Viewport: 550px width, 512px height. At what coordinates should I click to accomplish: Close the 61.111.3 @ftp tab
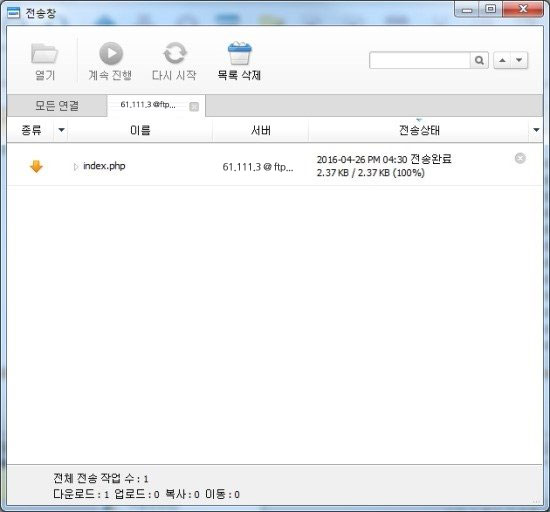click(x=194, y=107)
